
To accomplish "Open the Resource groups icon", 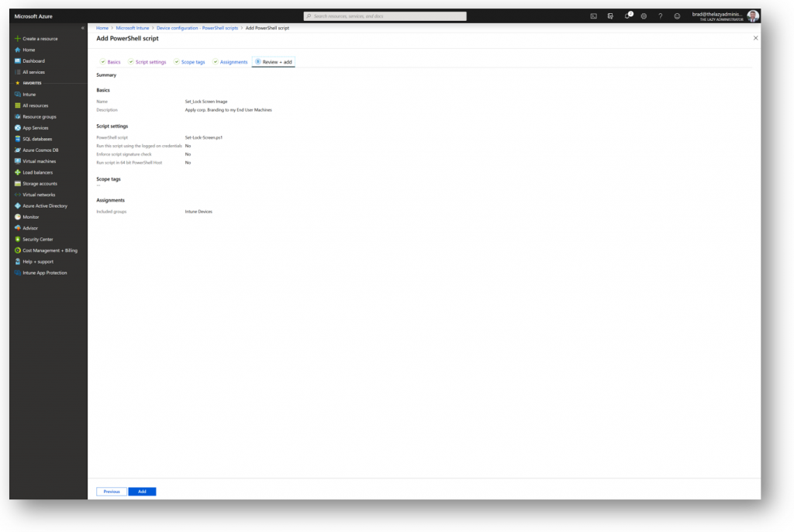I will (x=18, y=116).
